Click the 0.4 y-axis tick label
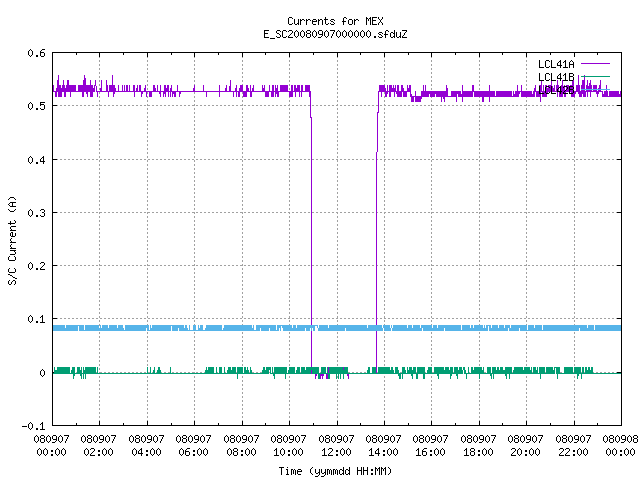 36,160
